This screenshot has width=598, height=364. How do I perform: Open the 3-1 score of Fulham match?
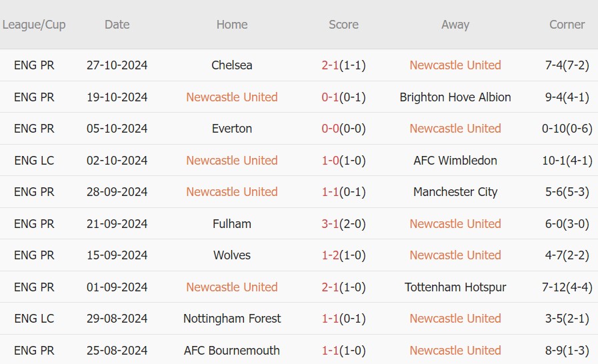(x=331, y=224)
